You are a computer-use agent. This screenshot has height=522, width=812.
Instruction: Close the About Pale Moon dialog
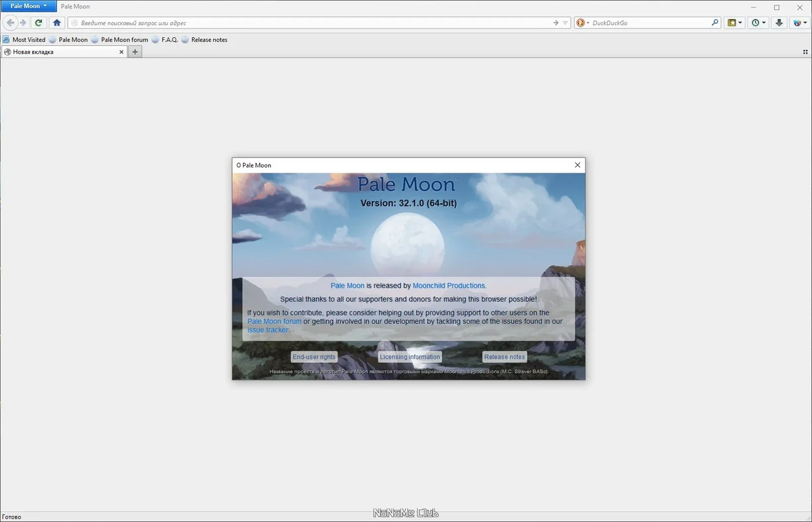pos(577,165)
